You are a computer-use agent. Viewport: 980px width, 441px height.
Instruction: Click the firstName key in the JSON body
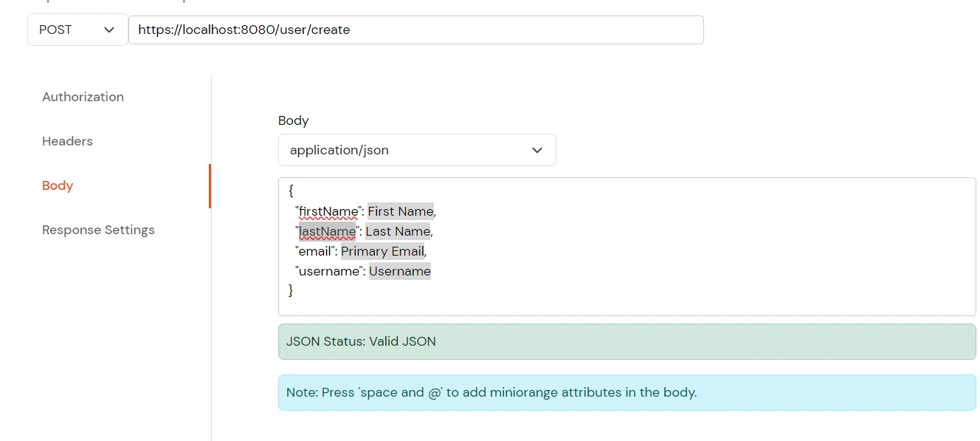point(327,211)
